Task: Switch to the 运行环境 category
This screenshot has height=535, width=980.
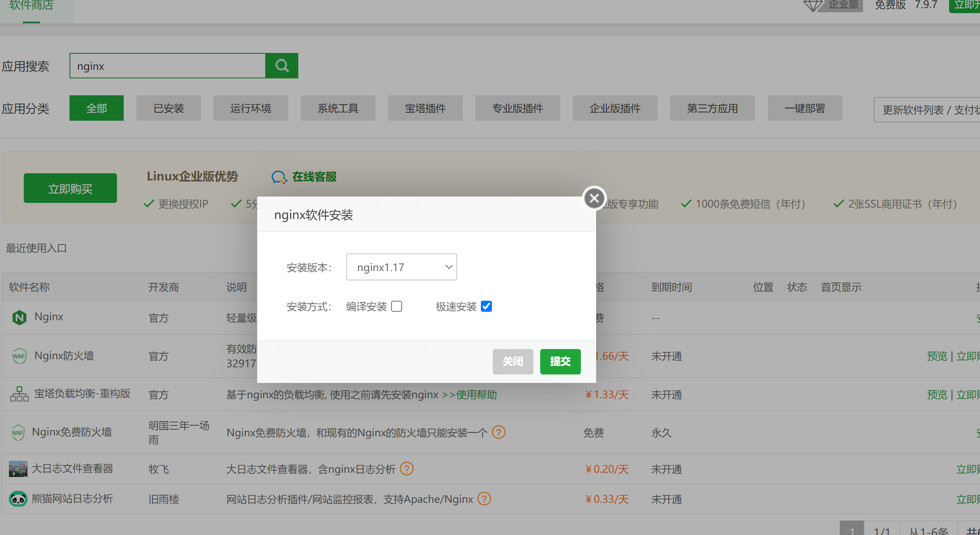Action: point(250,108)
